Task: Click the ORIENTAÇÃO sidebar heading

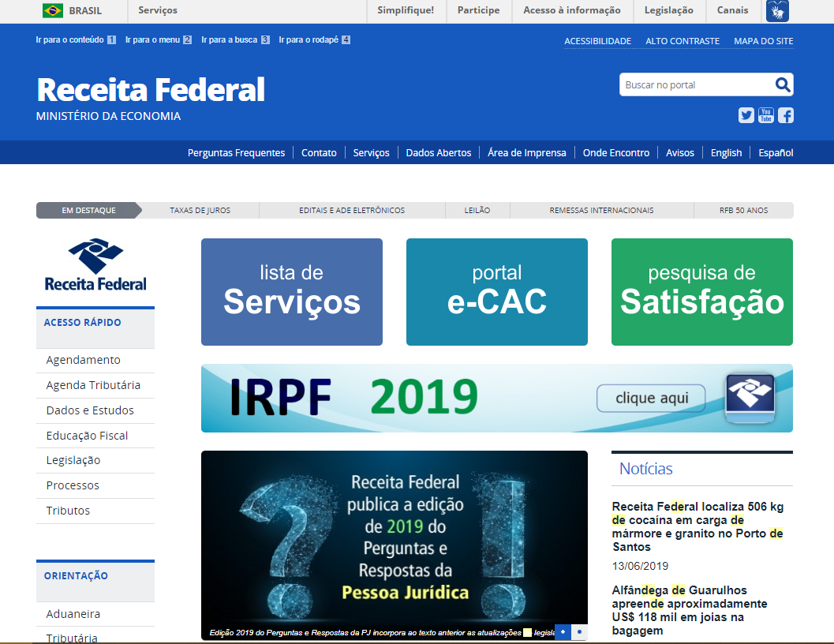Action: 76,576
